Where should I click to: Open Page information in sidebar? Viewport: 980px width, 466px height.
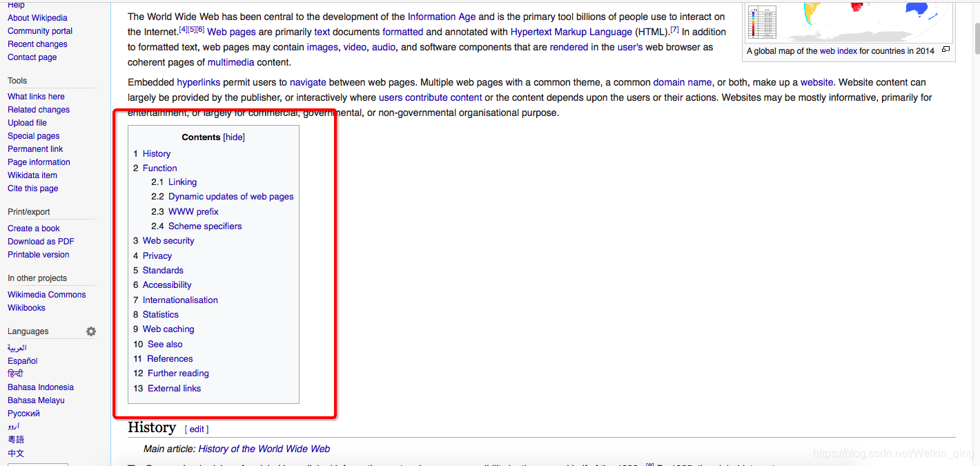pos(39,162)
